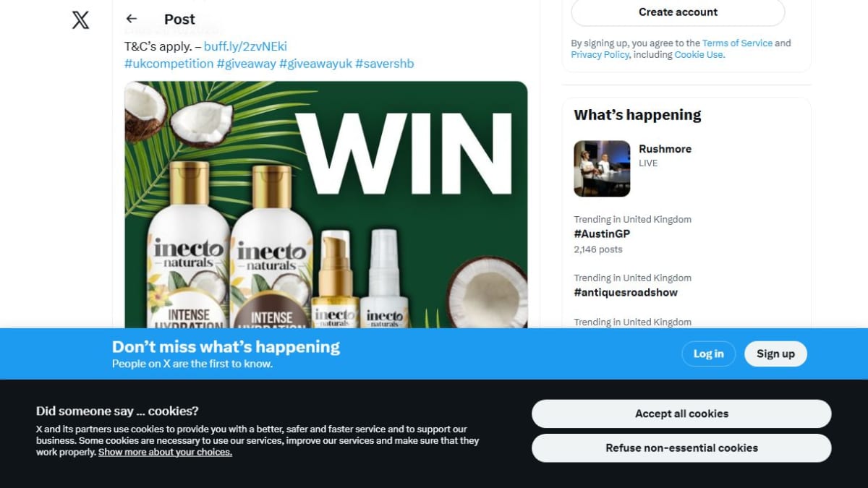Screen dimensions: 868x488
Task: Open the Cookie Use link
Action: (698, 55)
